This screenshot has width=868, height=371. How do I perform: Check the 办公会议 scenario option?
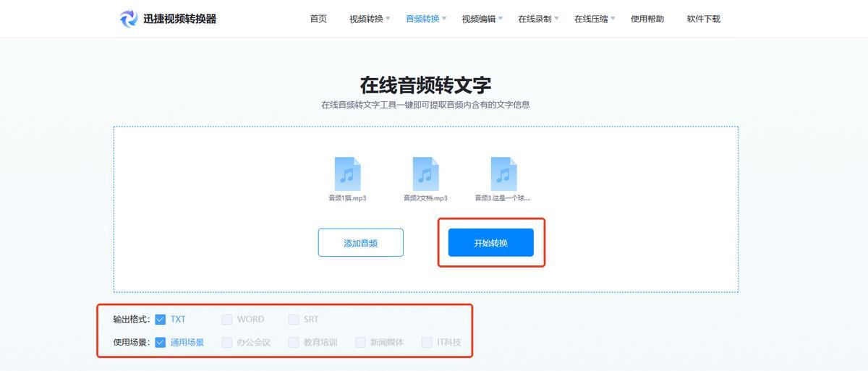tap(227, 343)
